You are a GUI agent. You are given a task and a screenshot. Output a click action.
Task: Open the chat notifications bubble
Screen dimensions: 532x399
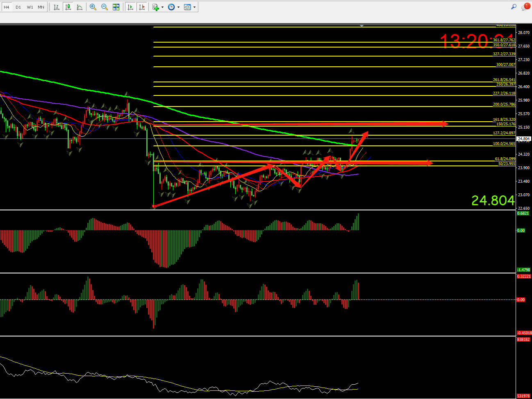(525, 7)
